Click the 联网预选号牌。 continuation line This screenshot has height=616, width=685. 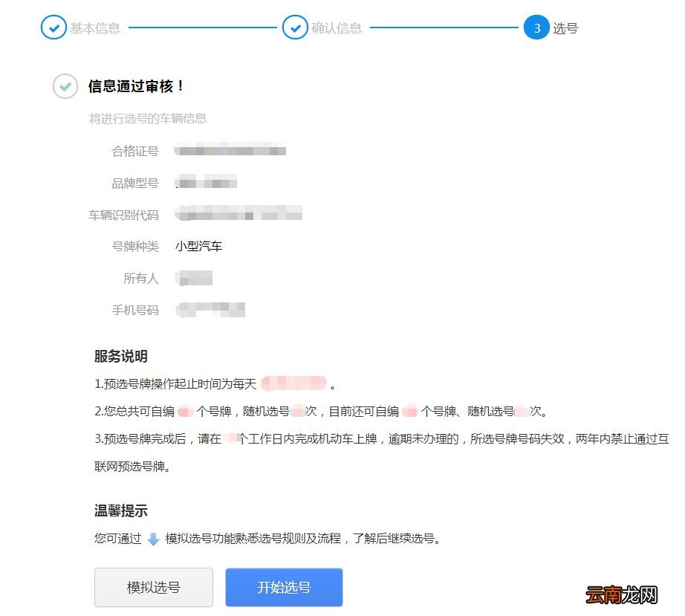[132, 467]
